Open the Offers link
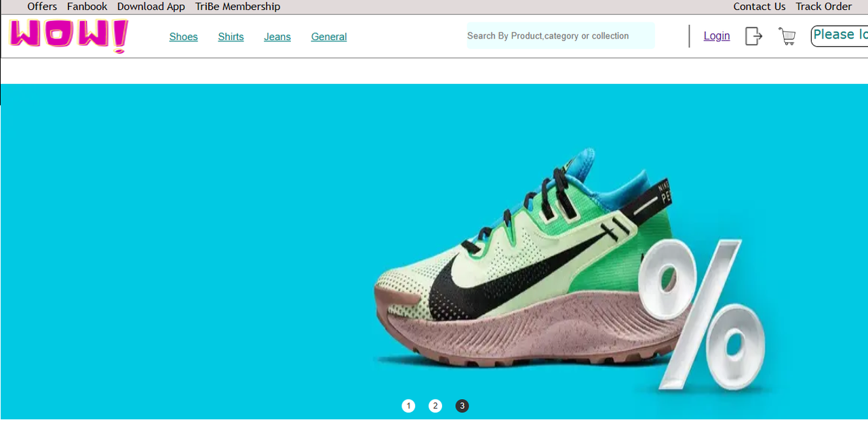868x422 pixels. point(42,7)
